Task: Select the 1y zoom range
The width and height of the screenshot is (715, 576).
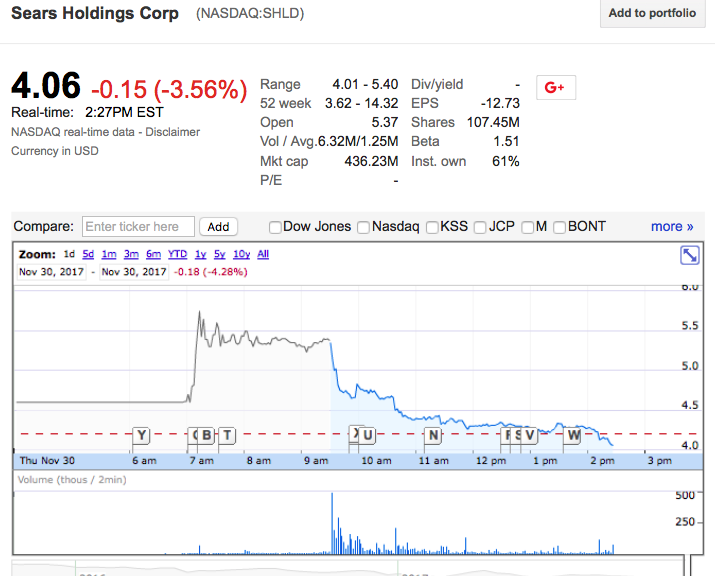Action: click(x=201, y=254)
